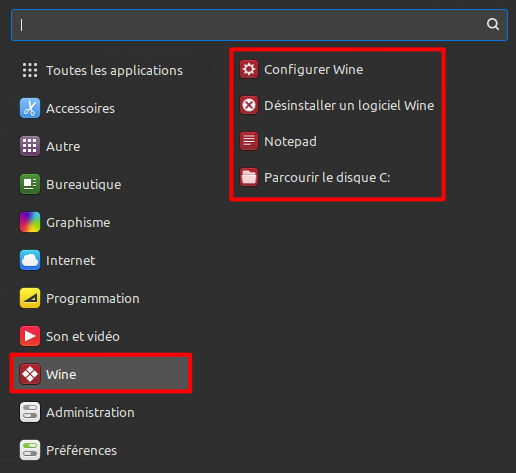Click the Notepad document icon

249,141
